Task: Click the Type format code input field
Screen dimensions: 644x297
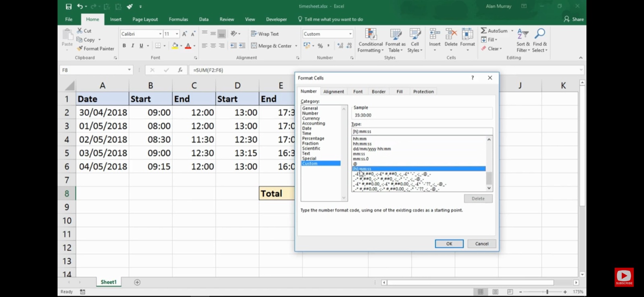Action: [422, 131]
